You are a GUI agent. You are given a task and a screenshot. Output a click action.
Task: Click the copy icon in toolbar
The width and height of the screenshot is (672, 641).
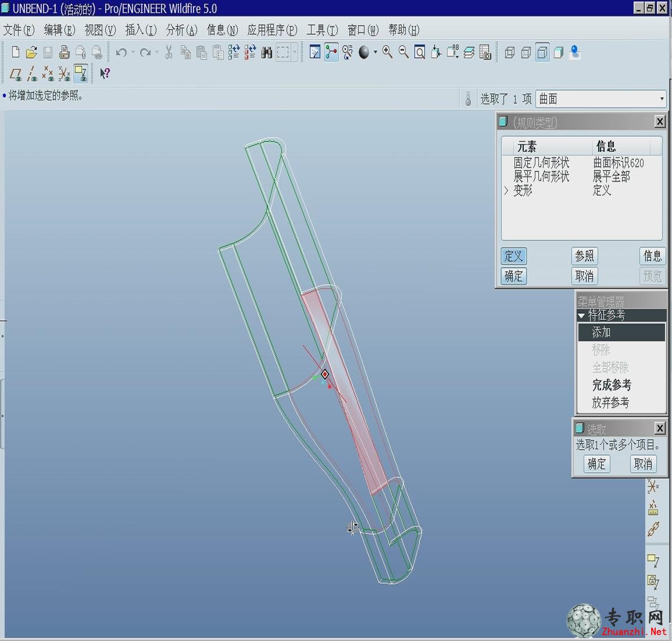(x=185, y=52)
